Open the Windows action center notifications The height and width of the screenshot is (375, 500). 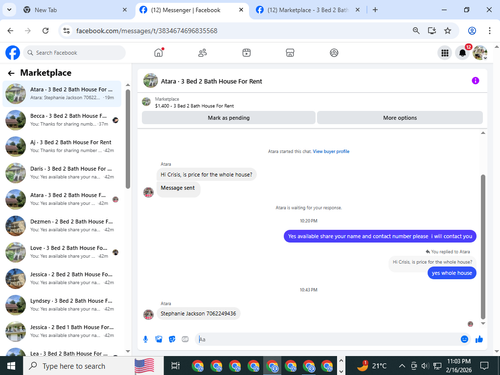484,366
